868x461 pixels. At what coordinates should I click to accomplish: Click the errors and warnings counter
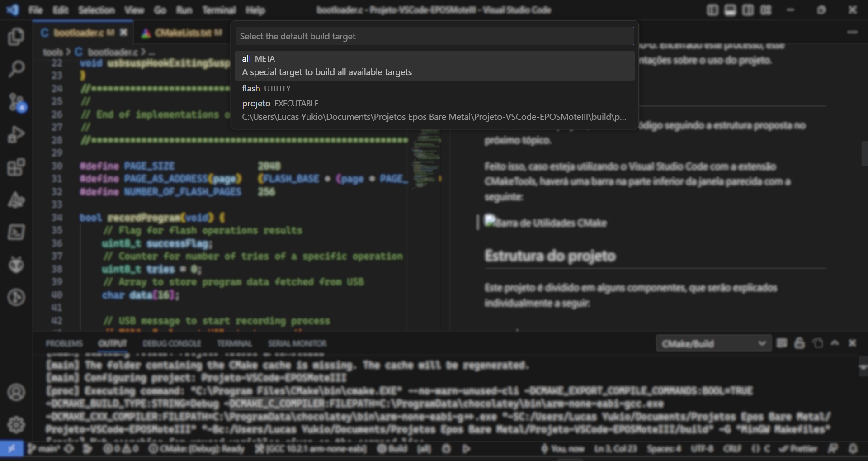tap(121, 449)
